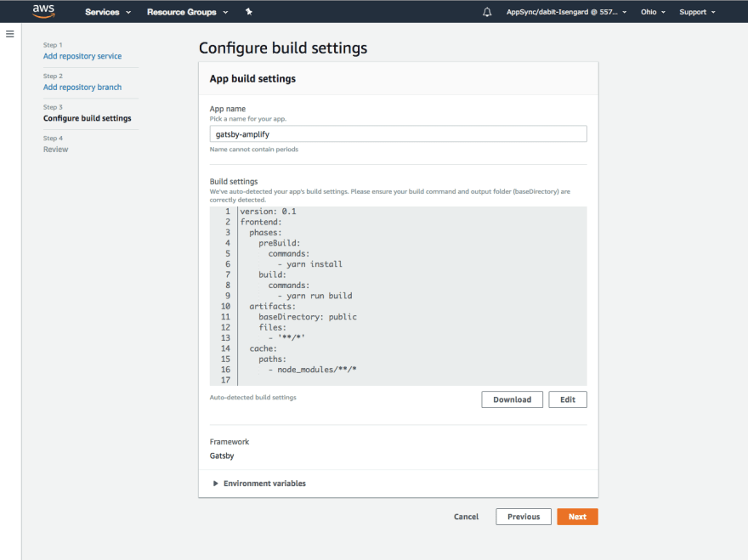Viewport: 748px width, 560px height.
Task: Open the AppSync/dabit-Isengard account menu
Action: point(566,12)
